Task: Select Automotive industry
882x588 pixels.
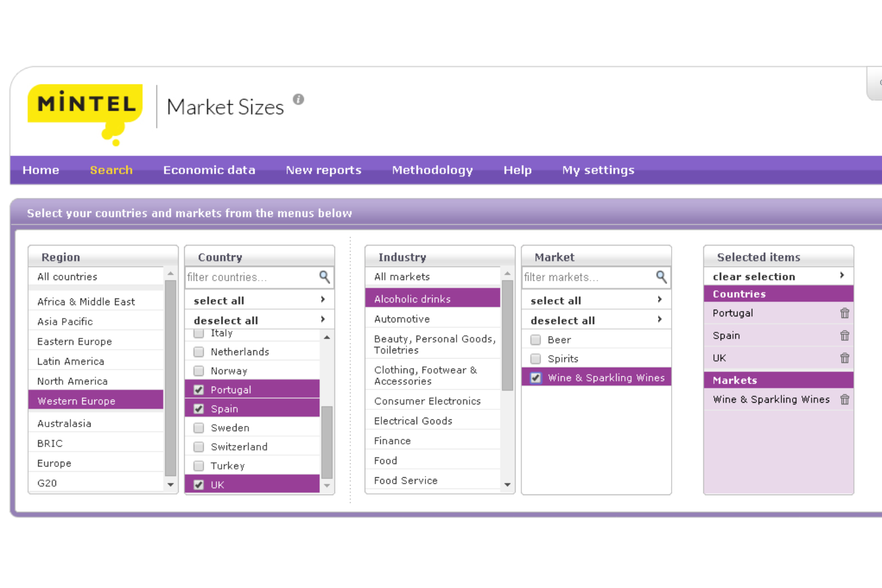Action: coord(433,319)
